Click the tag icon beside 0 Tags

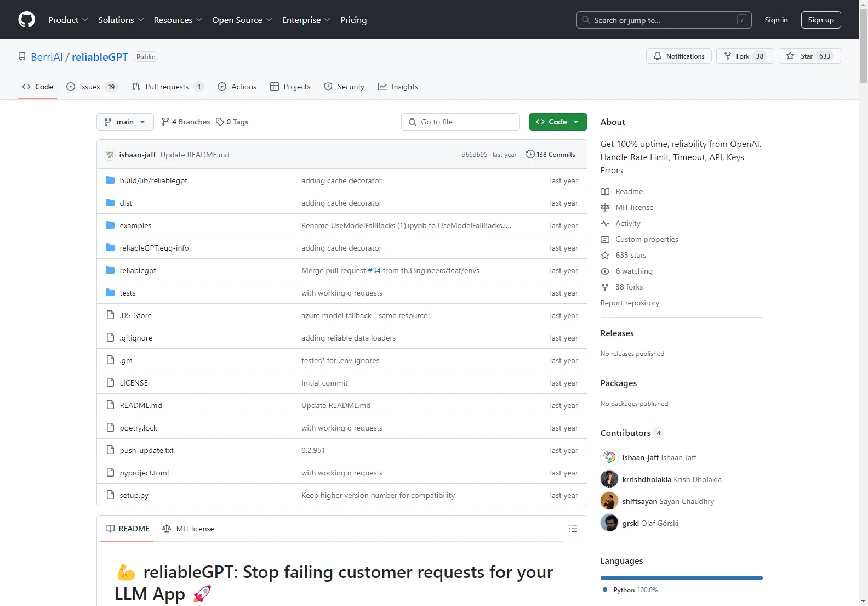[x=220, y=122]
